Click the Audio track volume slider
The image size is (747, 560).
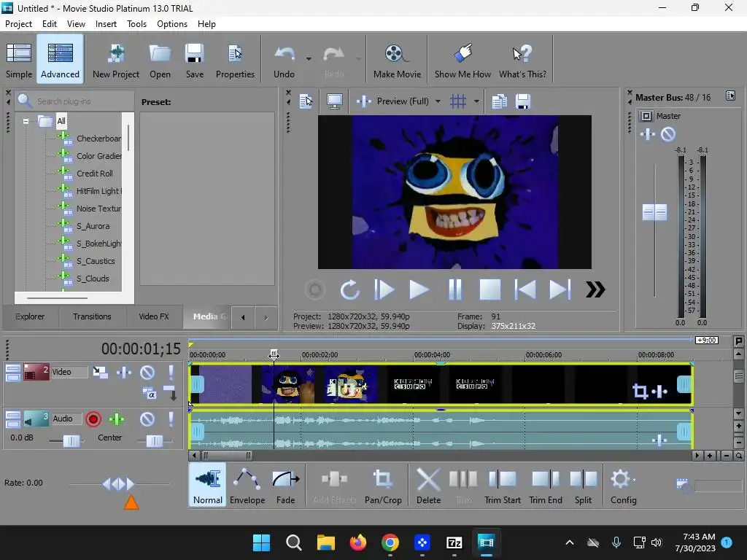[x=71, y=441]
